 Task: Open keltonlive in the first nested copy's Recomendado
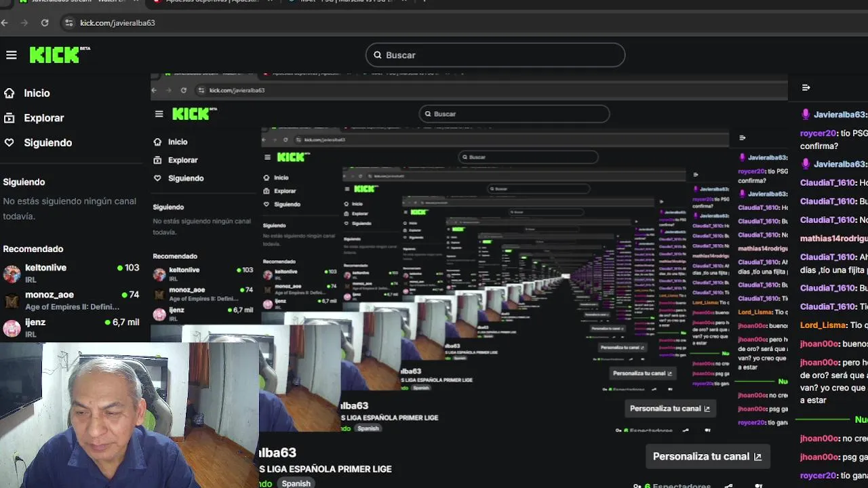(x=184, y=270)
